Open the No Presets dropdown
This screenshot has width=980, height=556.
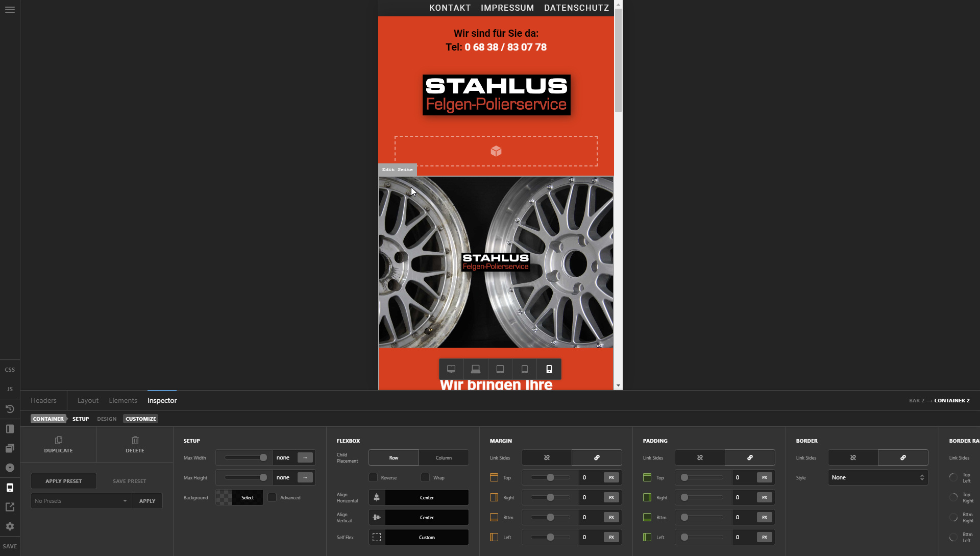81,501
